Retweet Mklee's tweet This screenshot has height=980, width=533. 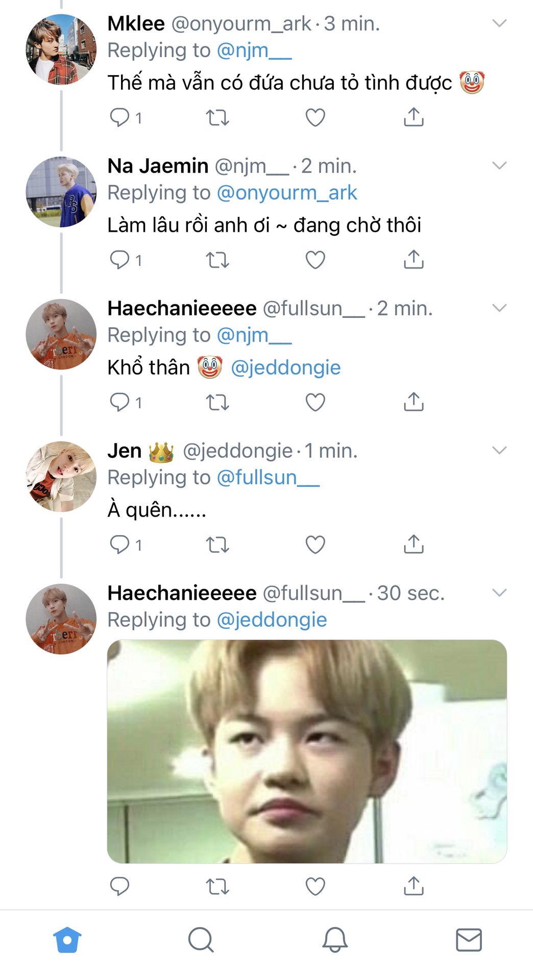[x=217, y=117]
